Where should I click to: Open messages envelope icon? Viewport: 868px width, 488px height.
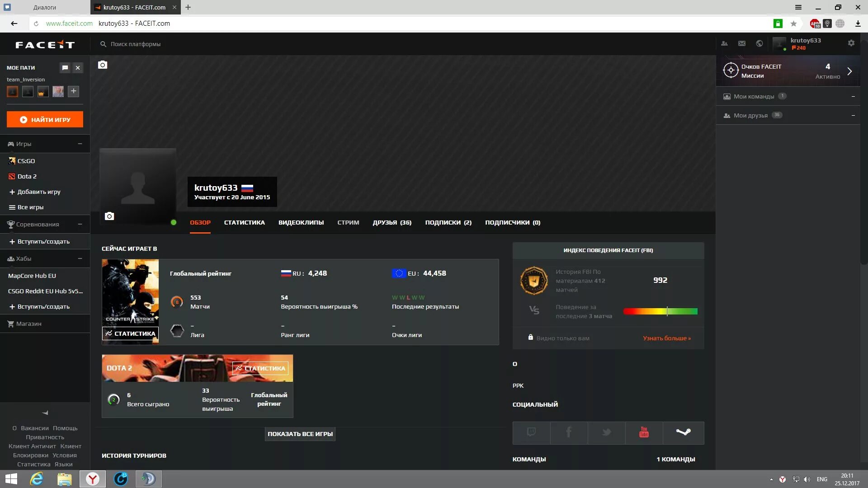tap(742, 43)
